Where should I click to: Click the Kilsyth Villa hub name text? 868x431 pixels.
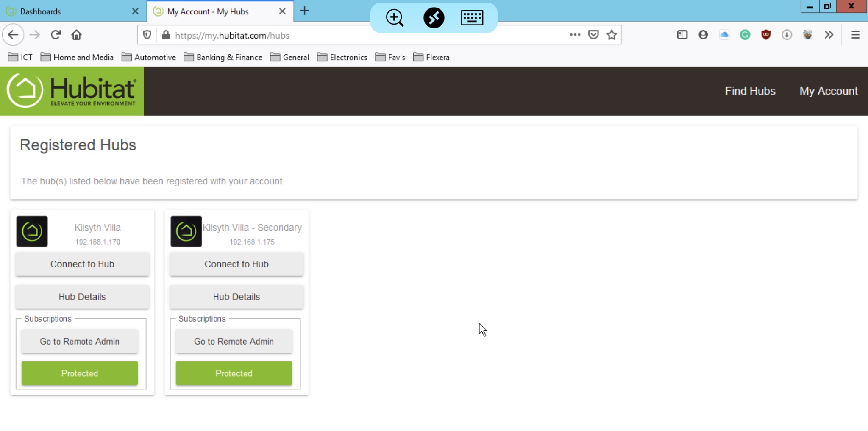coord(97,228)
